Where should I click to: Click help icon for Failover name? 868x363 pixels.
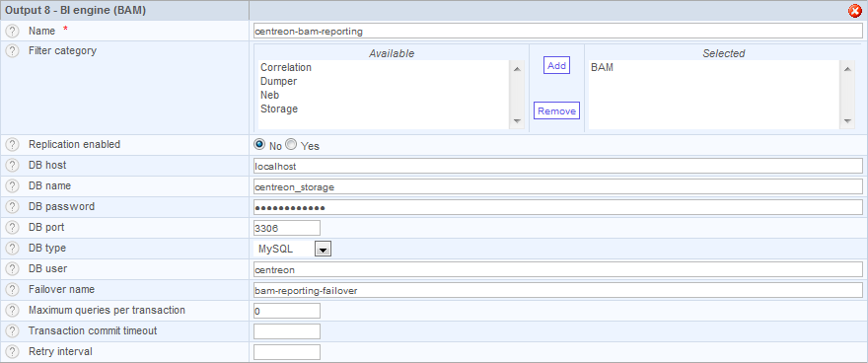click(12, 290)
